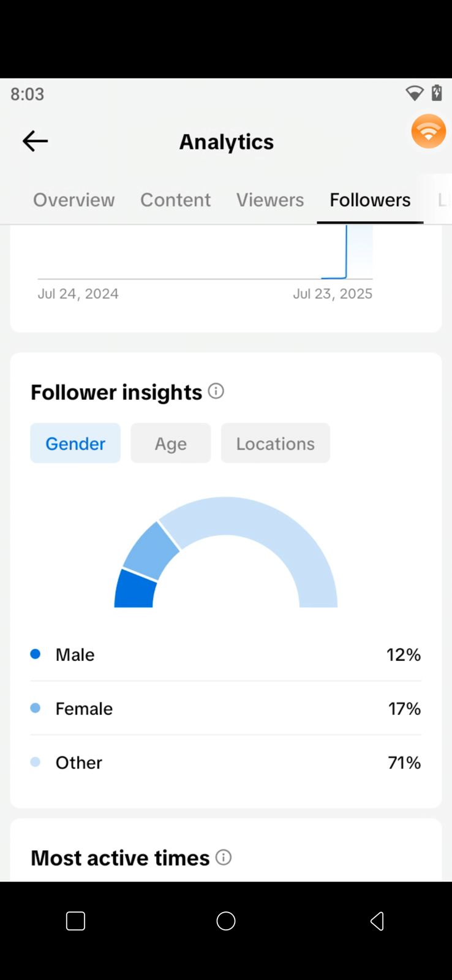
Task: Tap the Android back triangle button
Action: (x=377, y=921)
